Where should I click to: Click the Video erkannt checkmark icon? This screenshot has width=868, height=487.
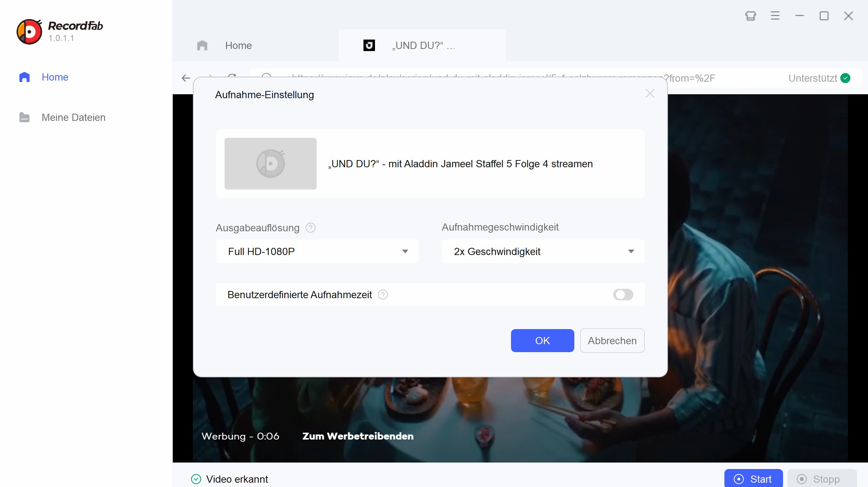tap(196, 479)
